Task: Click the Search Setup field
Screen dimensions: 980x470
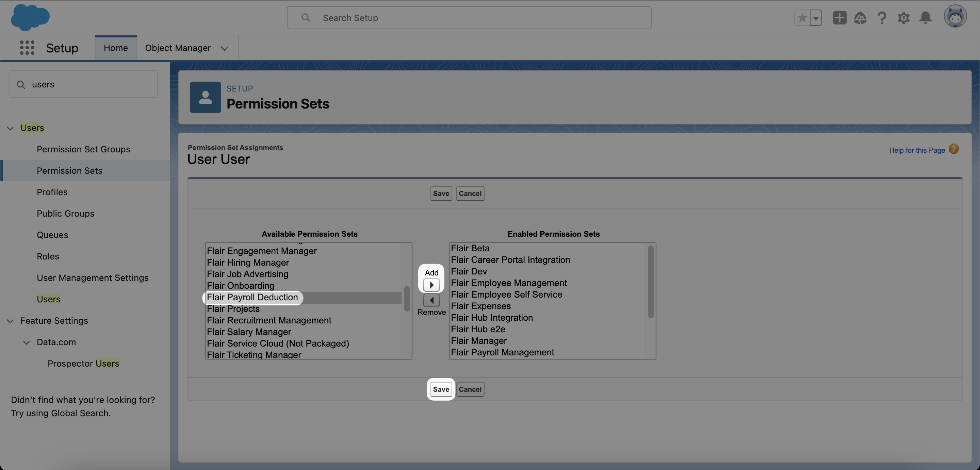Action: (469, 18)
